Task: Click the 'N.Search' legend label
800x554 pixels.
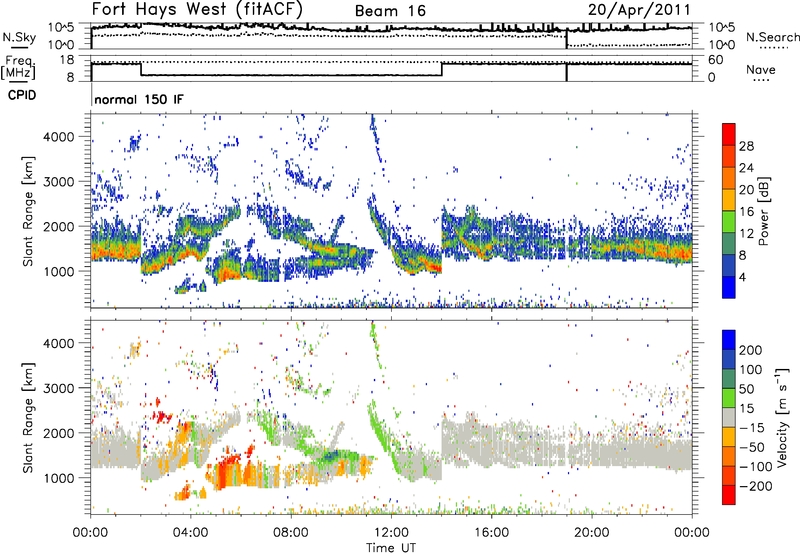Action: [x=772, y=37]
